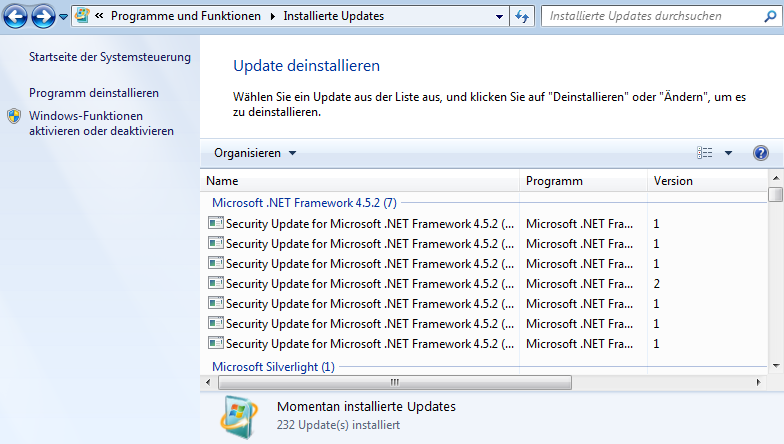Click the horizontal scrollbar right arrow
The height and width of the screenshot is (444, 784).
tap(758, 382)
